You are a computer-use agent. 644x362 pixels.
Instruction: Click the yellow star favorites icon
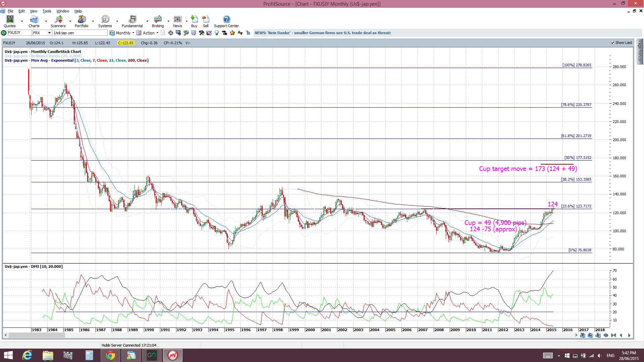click(x=232, y=33)
